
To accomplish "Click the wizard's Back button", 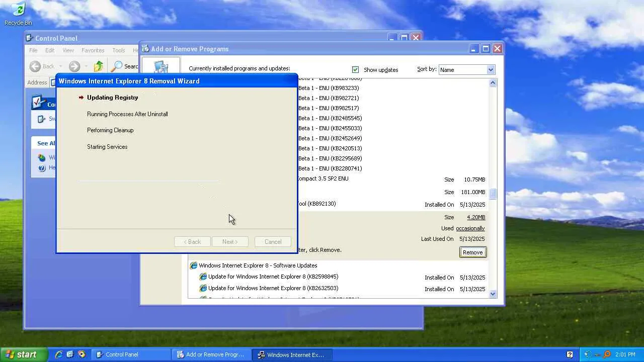I will tap(192, 242).
